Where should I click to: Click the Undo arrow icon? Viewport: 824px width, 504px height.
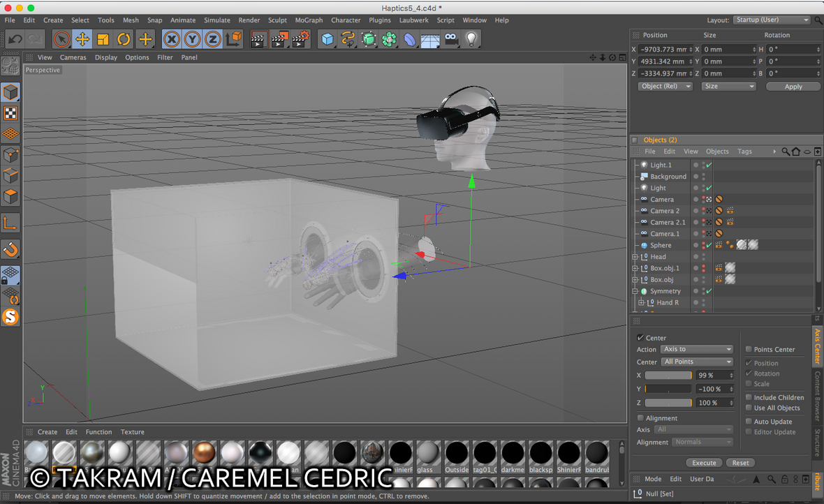point(15,39)
